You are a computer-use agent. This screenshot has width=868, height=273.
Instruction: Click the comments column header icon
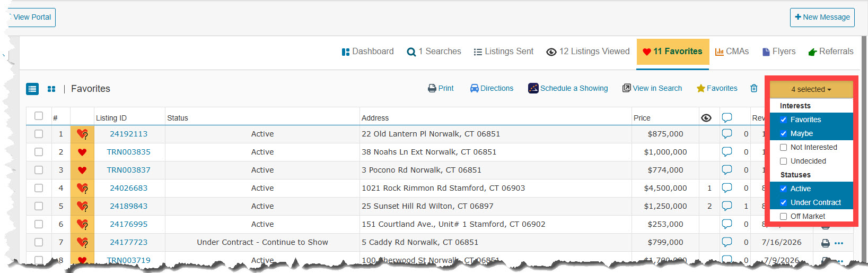727,117
